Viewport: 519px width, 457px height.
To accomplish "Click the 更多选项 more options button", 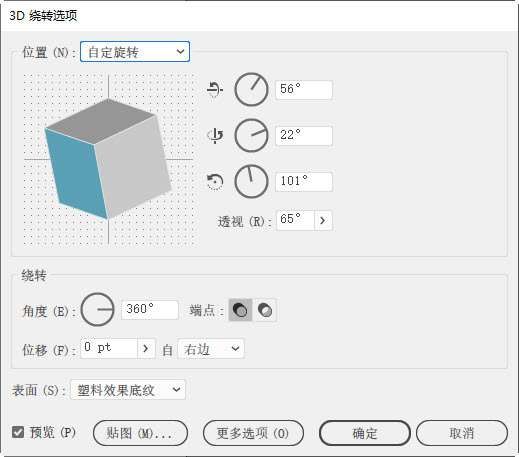I will (253, 433).
